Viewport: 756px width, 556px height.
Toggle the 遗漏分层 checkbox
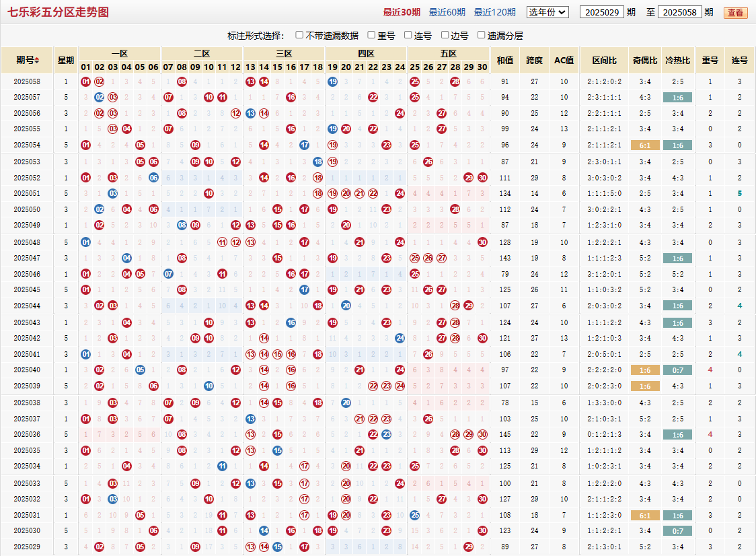(481, 35)
